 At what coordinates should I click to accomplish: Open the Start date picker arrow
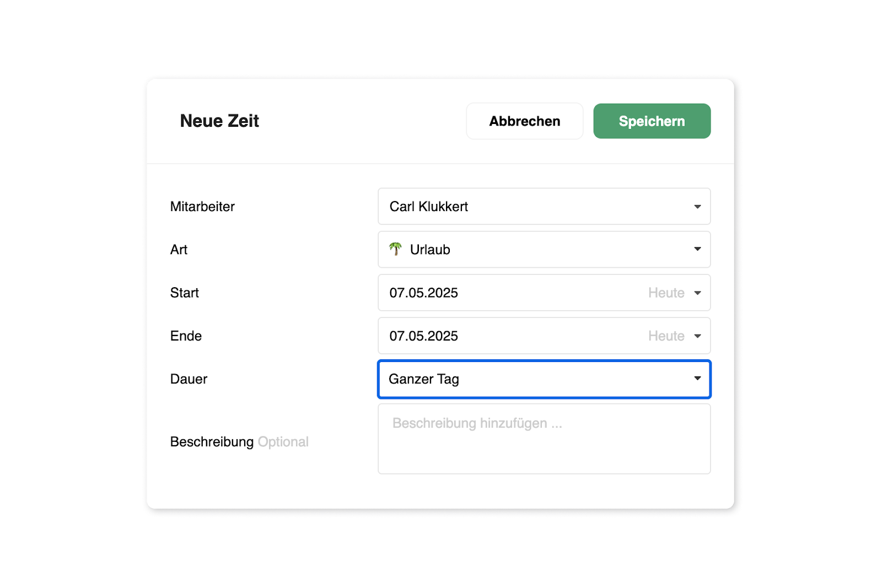point(697,293)
